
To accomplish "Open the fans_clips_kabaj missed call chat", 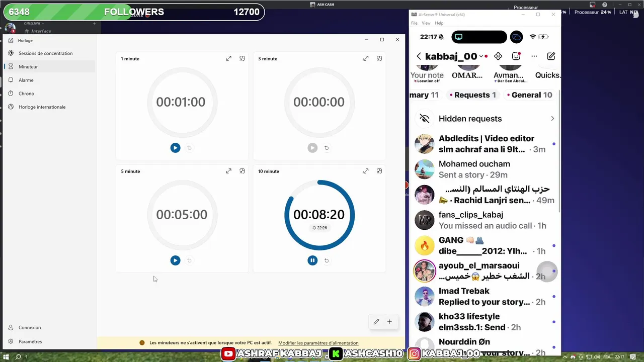I will (485, 220).
